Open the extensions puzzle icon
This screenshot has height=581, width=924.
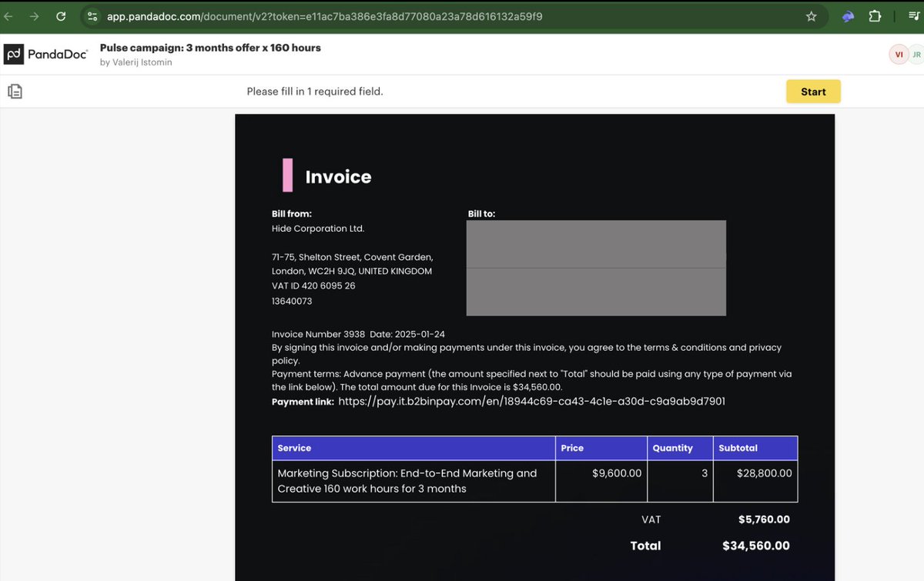coord(875,16)
